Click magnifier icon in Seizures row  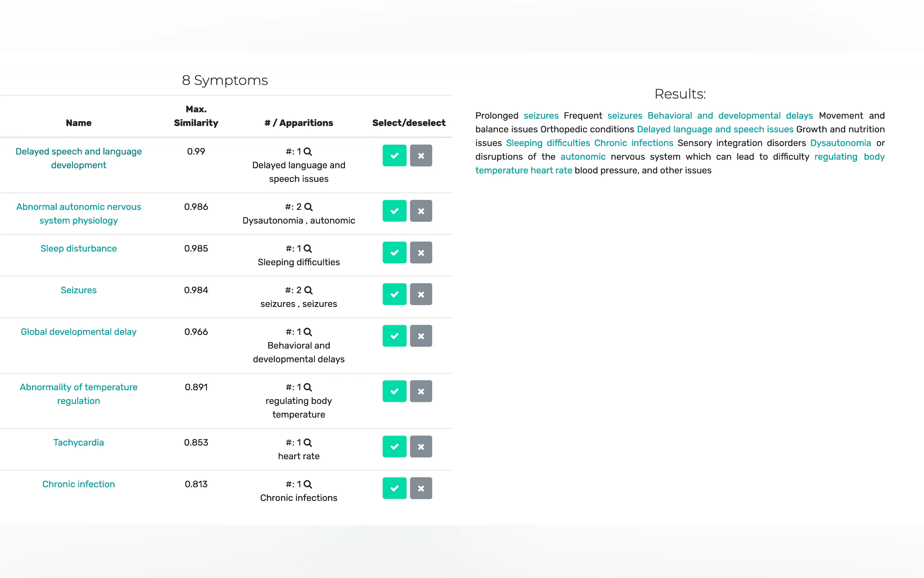(308, 290)
